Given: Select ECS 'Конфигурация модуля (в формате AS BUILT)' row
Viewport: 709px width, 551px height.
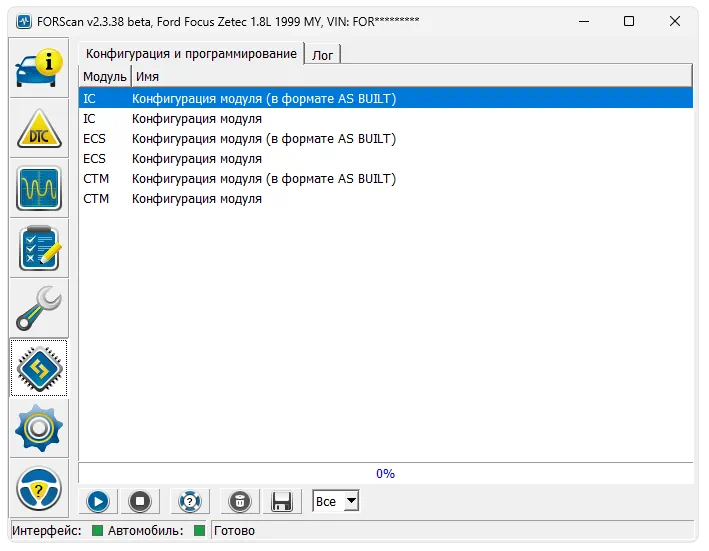Looking at the screenshot, I should (386, 138).
